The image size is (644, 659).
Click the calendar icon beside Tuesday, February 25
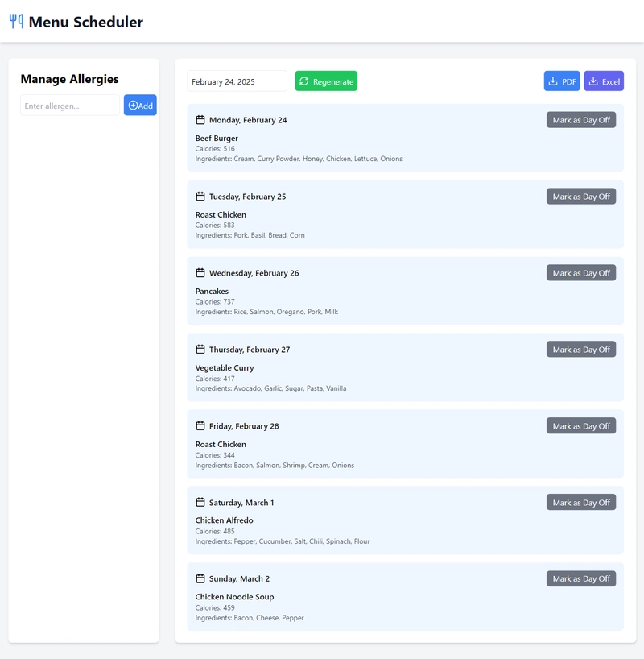click(200, 197)
